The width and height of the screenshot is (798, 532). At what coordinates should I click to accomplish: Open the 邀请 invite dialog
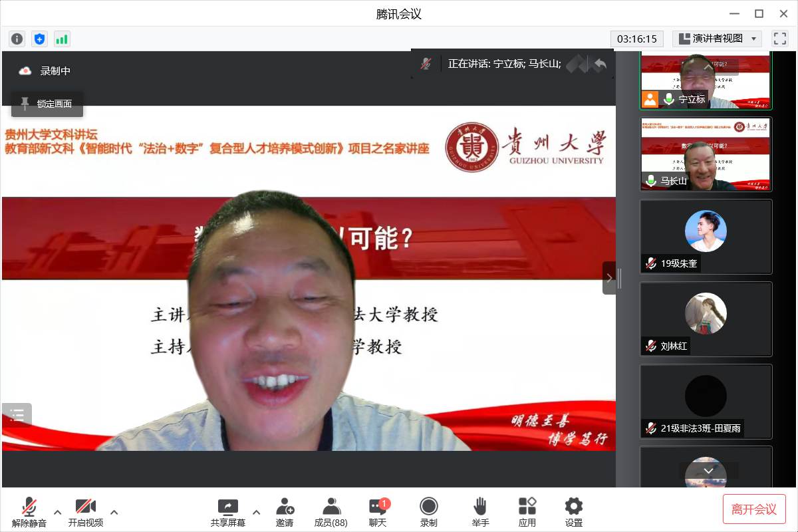285,512
